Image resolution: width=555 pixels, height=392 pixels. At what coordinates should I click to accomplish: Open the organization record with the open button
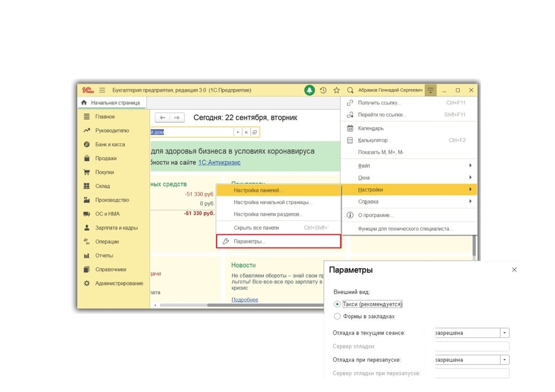(254, 132)
